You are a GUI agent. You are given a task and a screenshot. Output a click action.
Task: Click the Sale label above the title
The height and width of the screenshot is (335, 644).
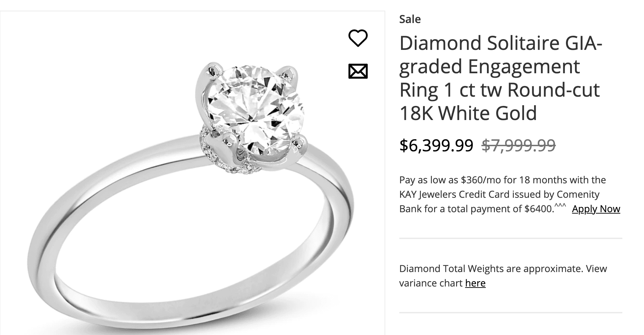point(410,19)
